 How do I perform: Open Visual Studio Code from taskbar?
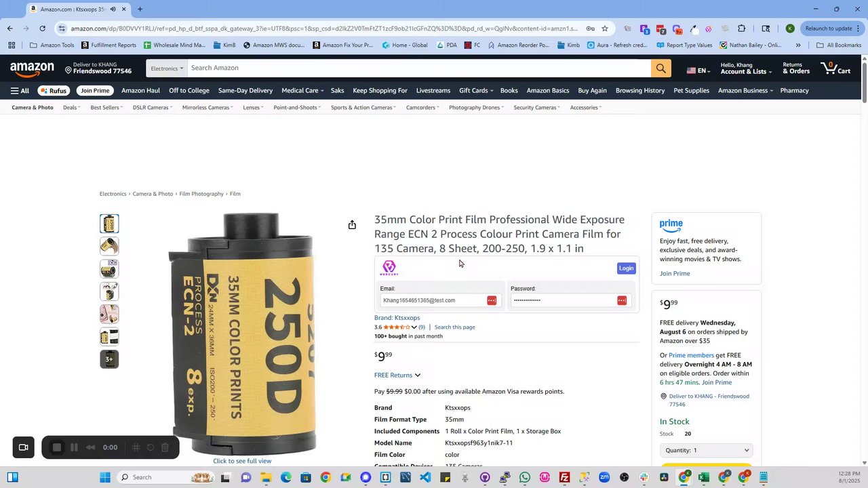tap(425, 477)
